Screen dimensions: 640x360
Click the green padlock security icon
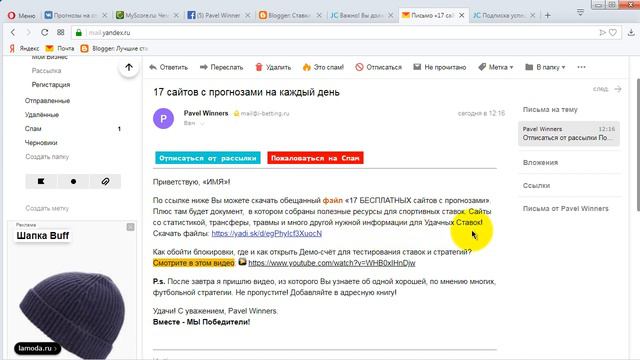(79, 33)
